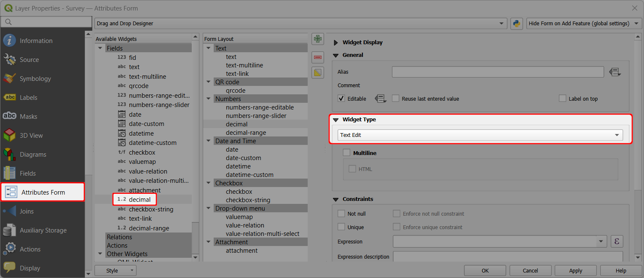Apply the layer property changes
The image size is (644, 278).
click(x=575, y=270)
